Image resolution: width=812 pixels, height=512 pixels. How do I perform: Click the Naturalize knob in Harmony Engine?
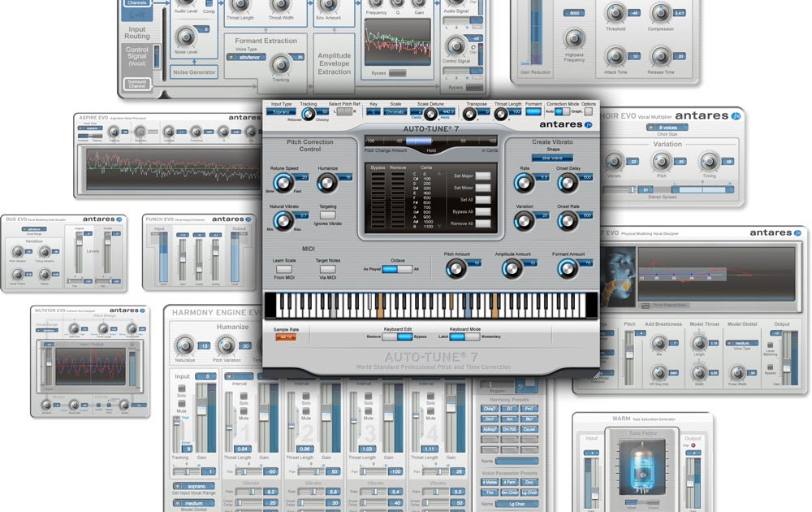coord(184,345)
